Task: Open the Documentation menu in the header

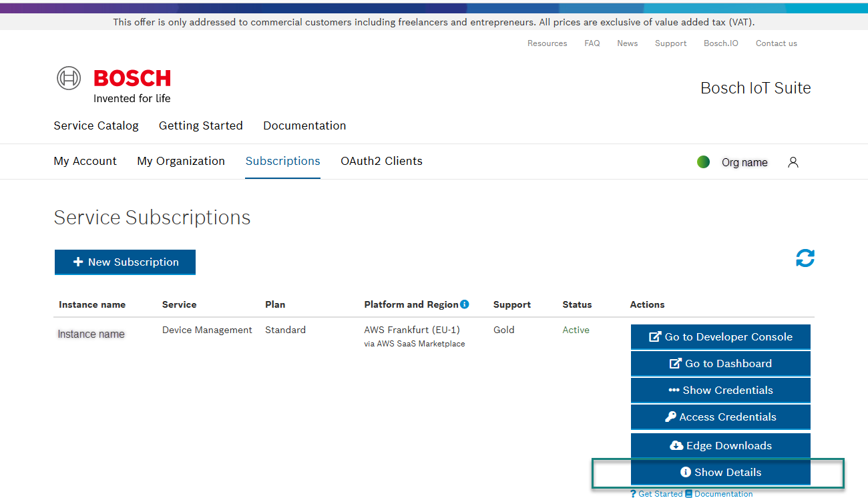Action: pos(304,125)
